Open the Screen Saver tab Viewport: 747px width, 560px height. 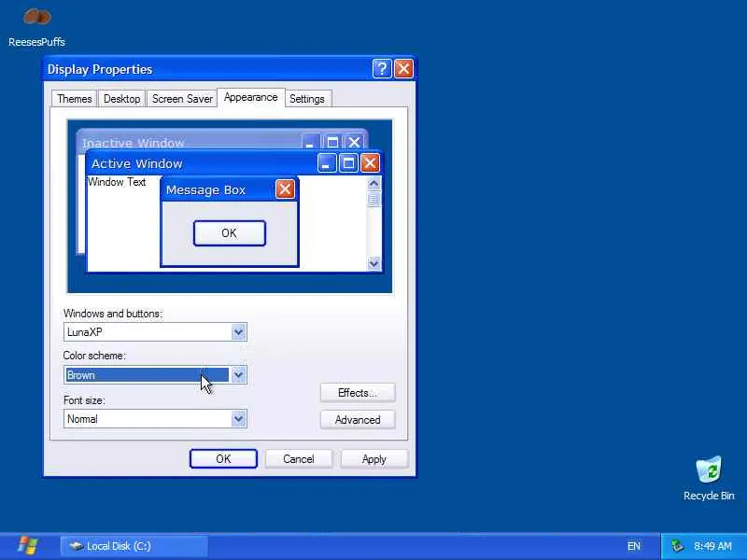point(182,99)
